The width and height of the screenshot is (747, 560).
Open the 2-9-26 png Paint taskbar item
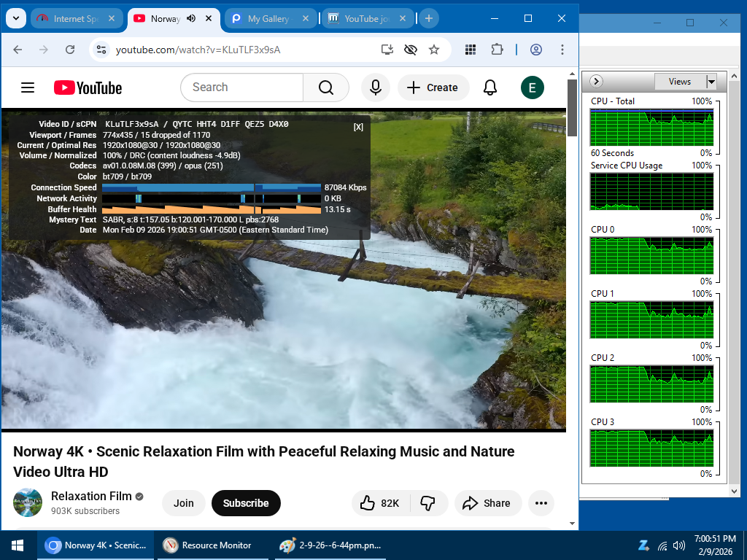click(x=330, y=545)
